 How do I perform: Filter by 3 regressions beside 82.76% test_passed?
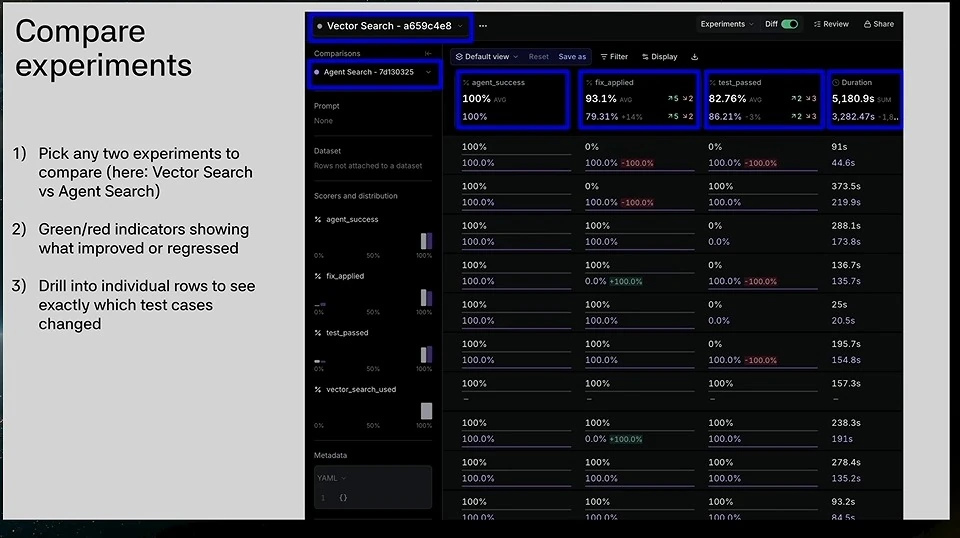(x=811, y=99)
